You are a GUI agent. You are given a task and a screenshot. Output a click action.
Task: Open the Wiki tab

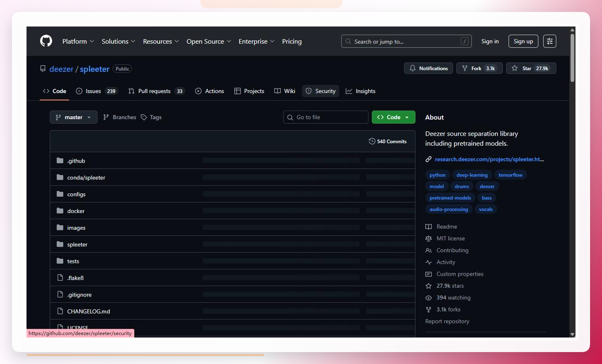(285, 91)
